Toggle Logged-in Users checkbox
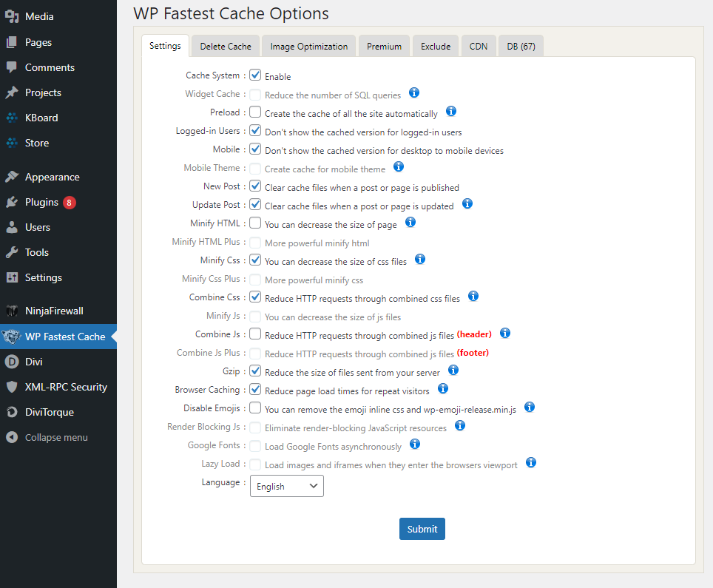713x588 pixels. coord(255,130)
